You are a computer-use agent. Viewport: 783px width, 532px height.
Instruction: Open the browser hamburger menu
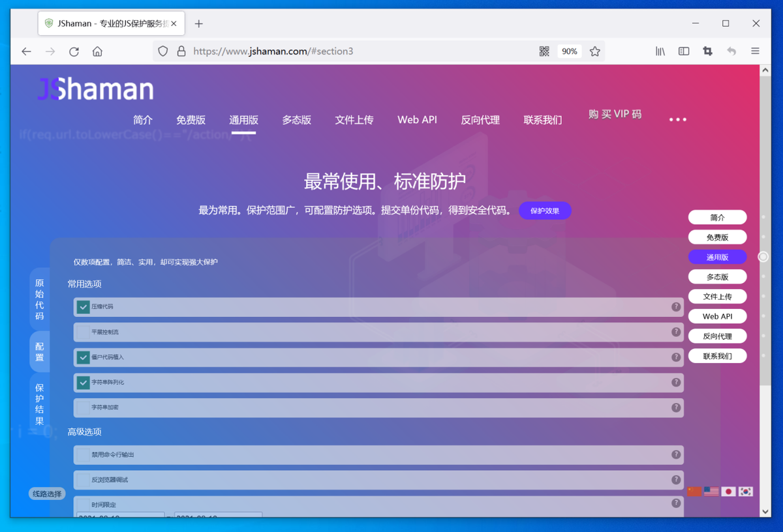click(x=755, y=52)
